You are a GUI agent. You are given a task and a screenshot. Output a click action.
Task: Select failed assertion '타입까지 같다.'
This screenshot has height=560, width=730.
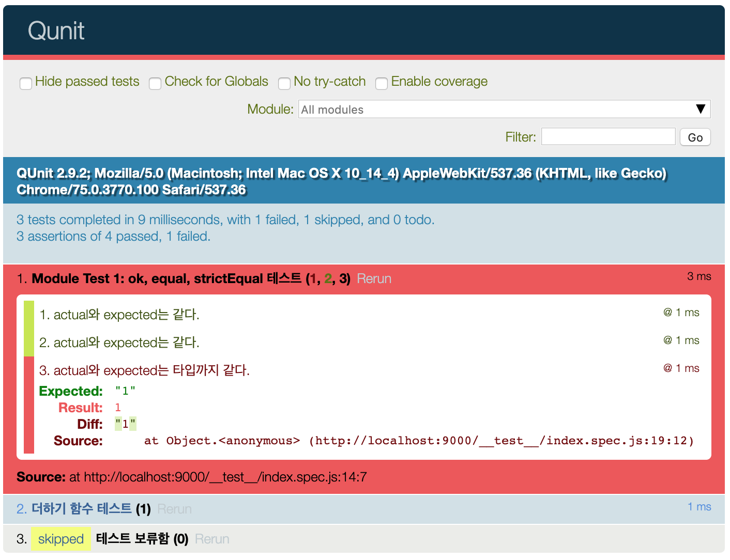[145, 370]
